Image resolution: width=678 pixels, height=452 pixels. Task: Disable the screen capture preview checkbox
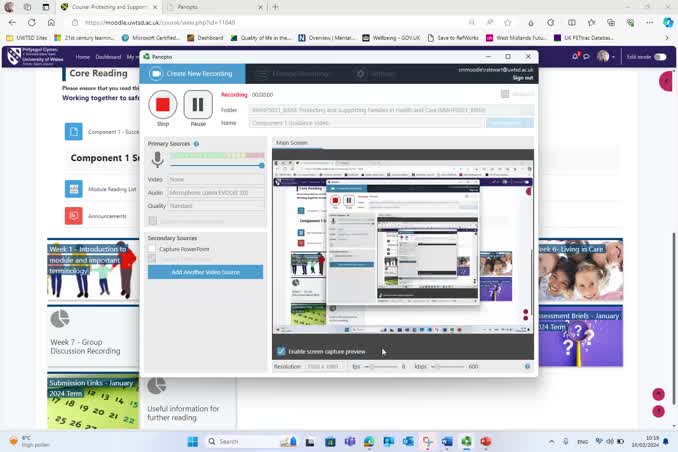281,351
